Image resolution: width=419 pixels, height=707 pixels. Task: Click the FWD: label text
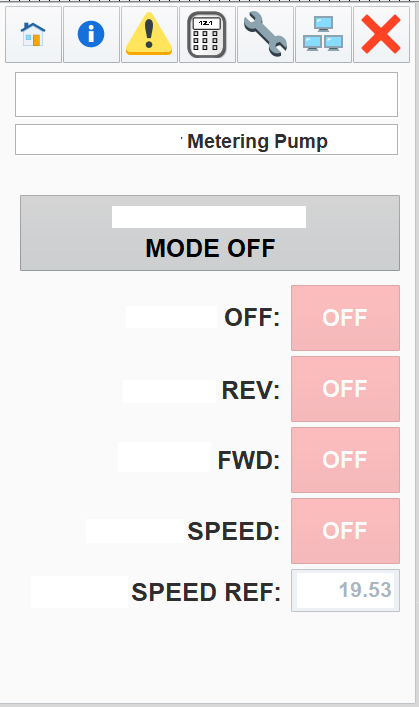(249, 460)
